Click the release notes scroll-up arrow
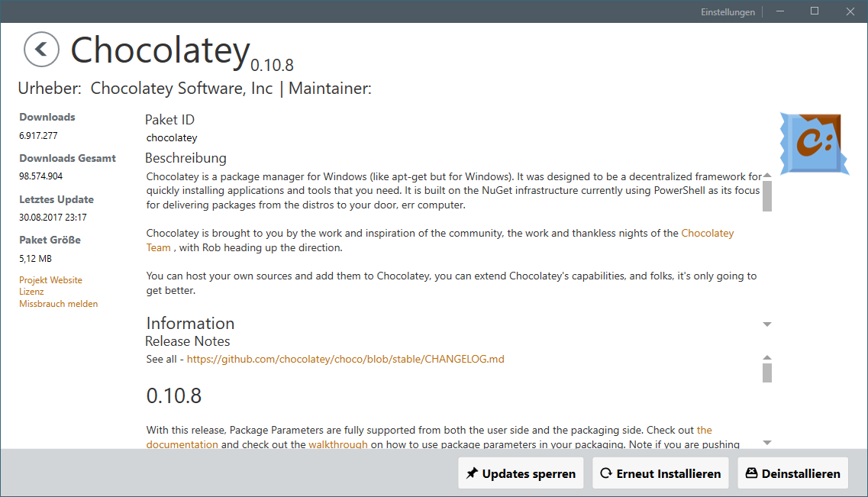The width and height of the screenshot is (868, 497). (767, 357)
